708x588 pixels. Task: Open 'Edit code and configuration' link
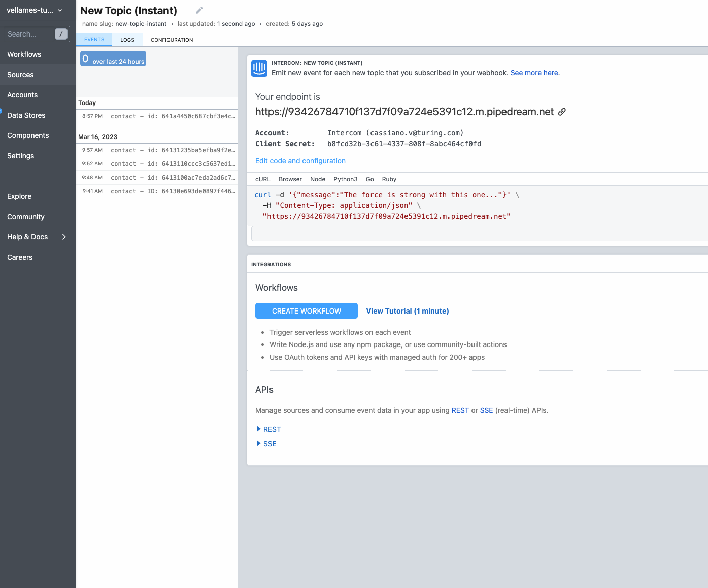tap(300, 161)
